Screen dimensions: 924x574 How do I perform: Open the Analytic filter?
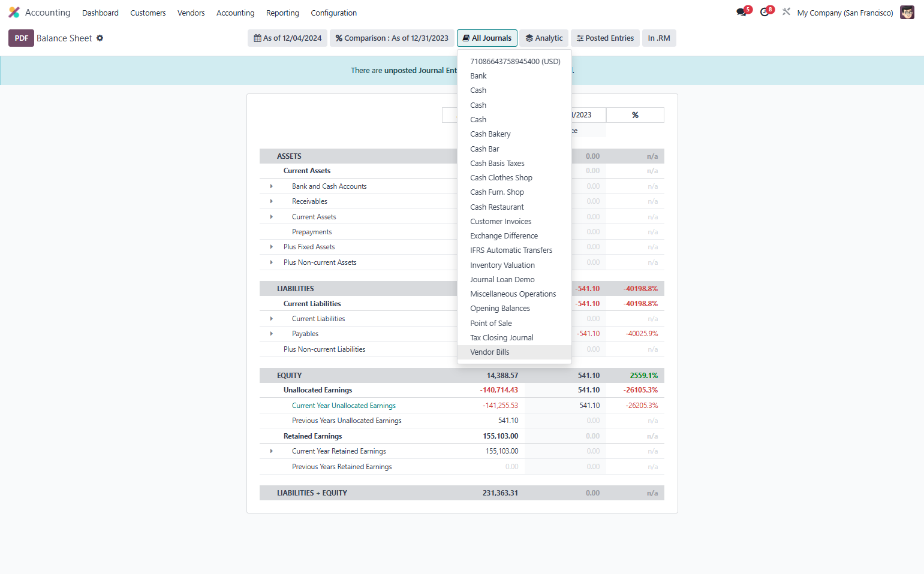[544, 38]
